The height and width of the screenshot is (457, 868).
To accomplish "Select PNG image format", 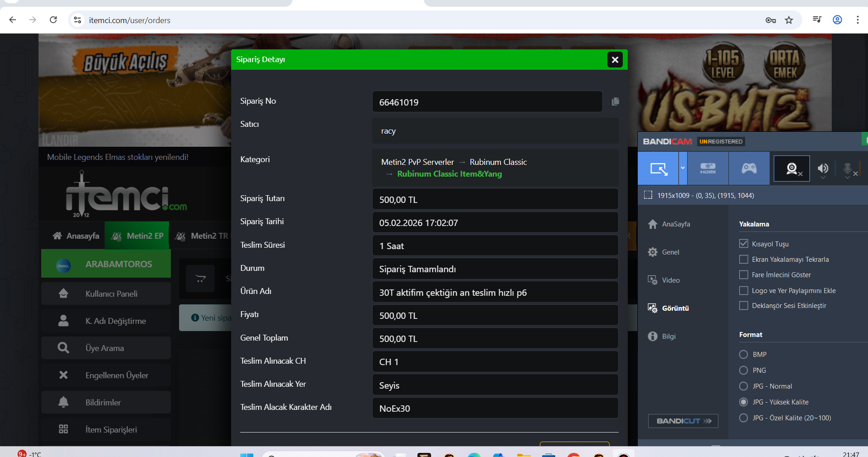I will 743,370.
